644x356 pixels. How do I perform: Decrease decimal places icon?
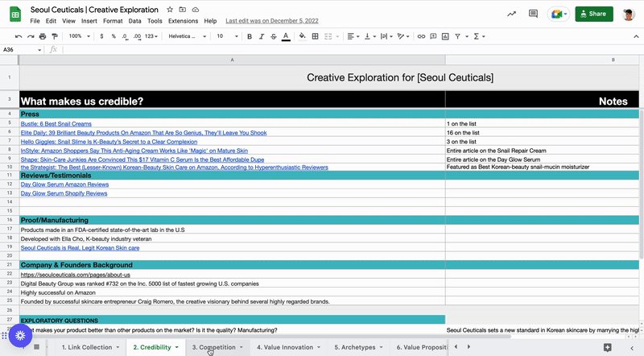[x=125, y=36]
